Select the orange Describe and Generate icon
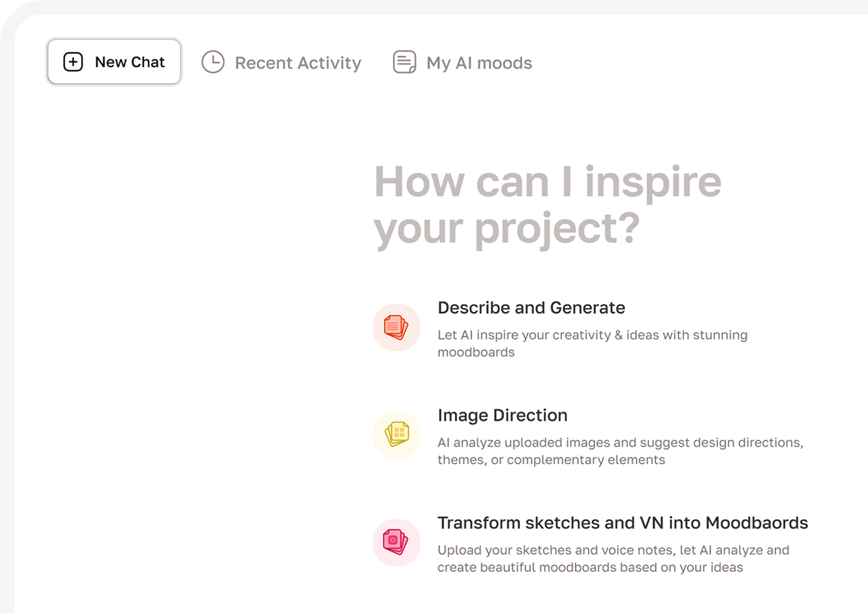Screen dimensions: 868x613 pyautogui.click(x=396, y=327)
